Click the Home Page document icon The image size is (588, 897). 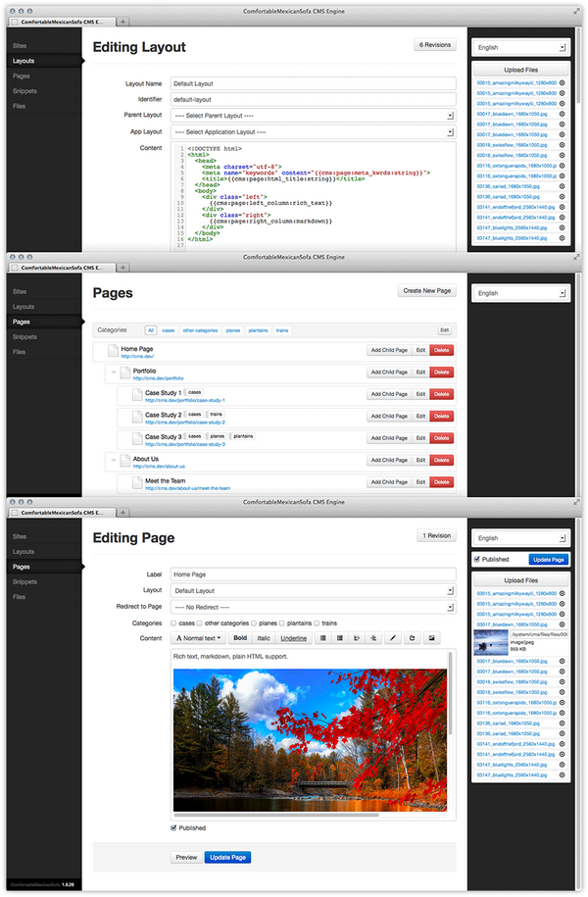point(113,350)
